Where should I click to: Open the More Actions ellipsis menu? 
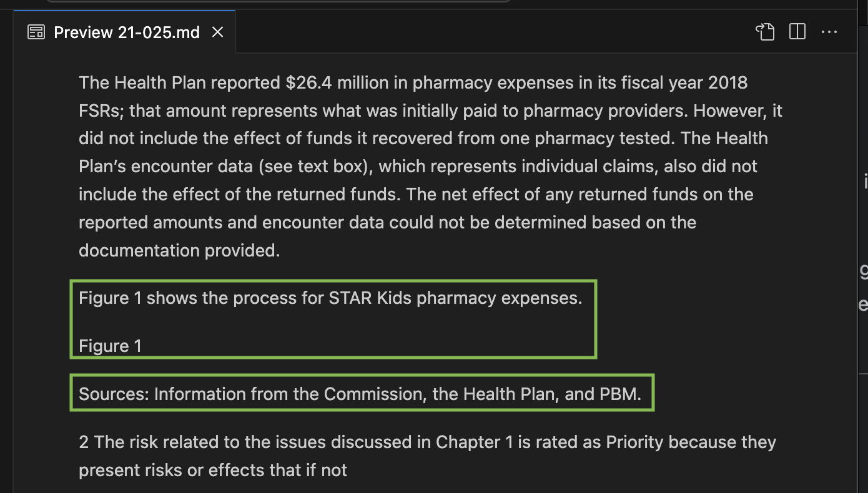tap(829, 32)
